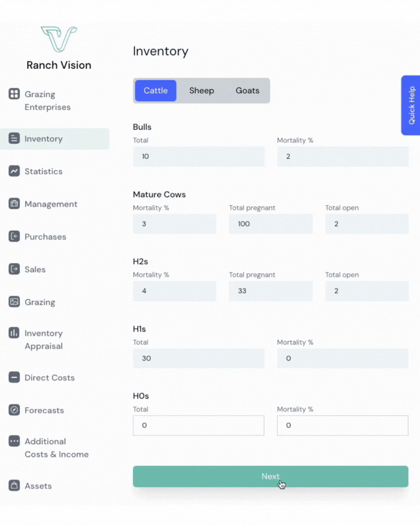
Task: Click the Grazing Enterprises sidebar icon
Action: tap(14, 94)
